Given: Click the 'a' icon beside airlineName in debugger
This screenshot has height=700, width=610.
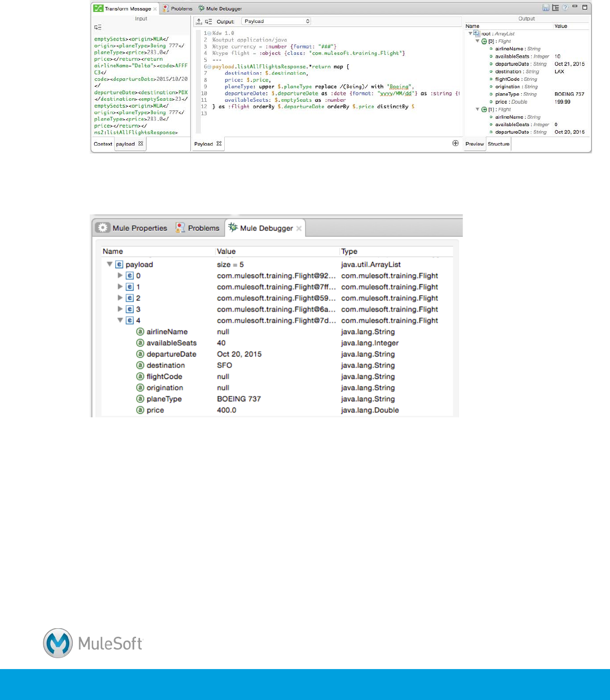Looking at the screenshot, I should click(x=140, y=332).
